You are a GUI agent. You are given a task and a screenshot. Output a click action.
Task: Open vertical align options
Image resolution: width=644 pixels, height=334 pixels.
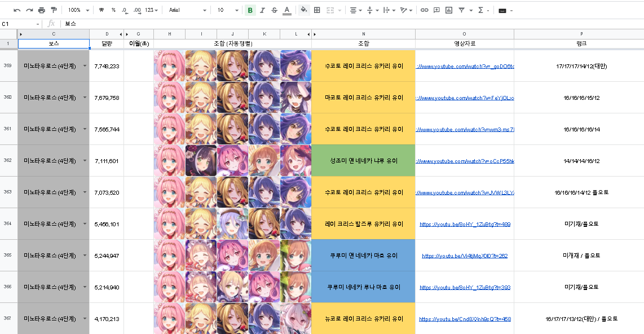tap(372, 10)
